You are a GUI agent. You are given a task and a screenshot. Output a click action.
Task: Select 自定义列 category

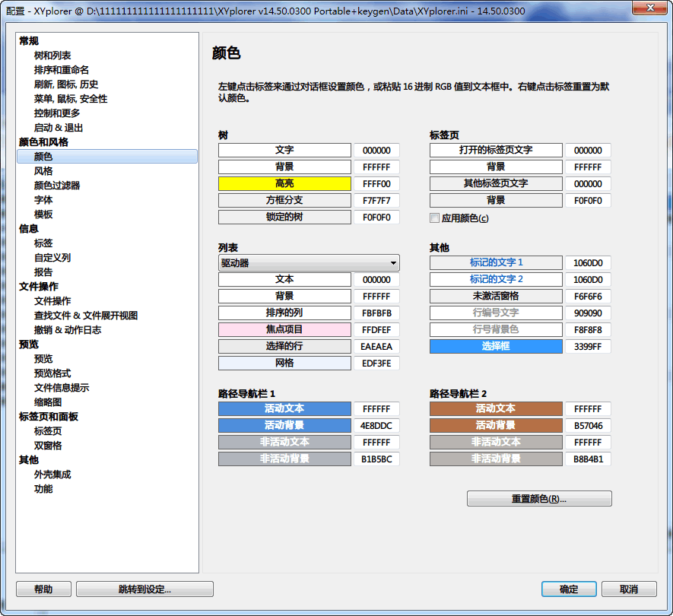point(52,258)
